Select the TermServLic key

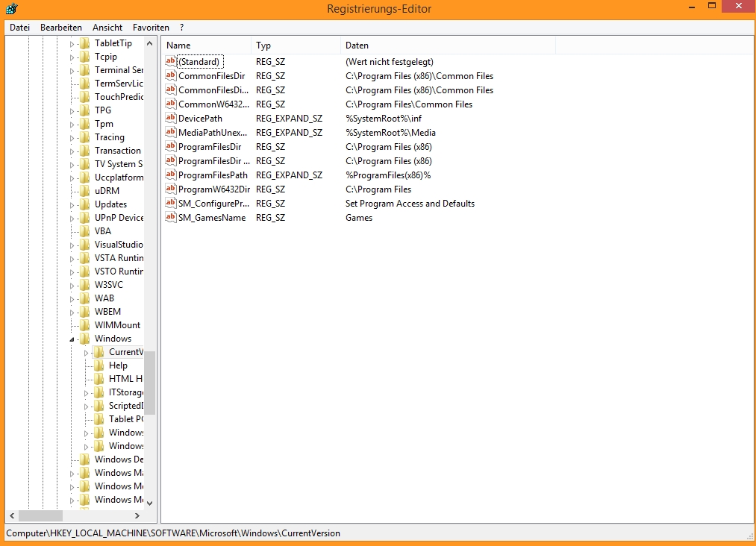[x=119, y=84]
